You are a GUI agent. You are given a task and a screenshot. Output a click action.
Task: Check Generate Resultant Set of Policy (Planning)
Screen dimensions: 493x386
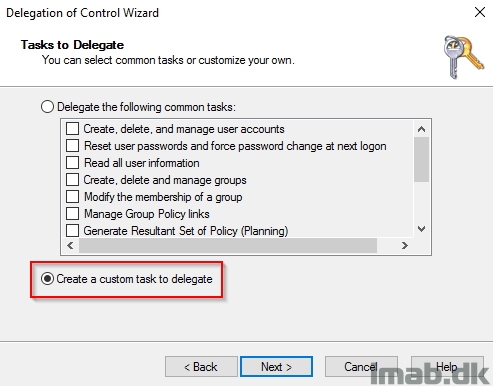coord(72,230)
